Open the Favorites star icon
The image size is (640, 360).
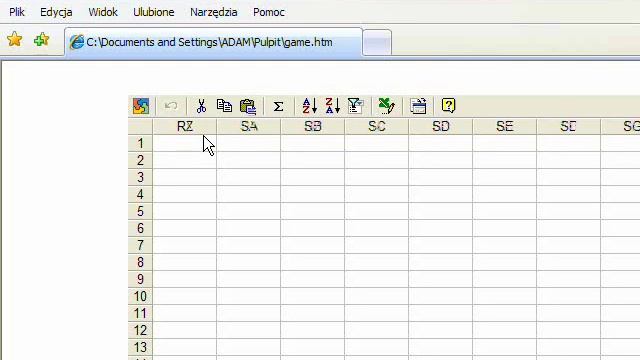pos(15,40)
